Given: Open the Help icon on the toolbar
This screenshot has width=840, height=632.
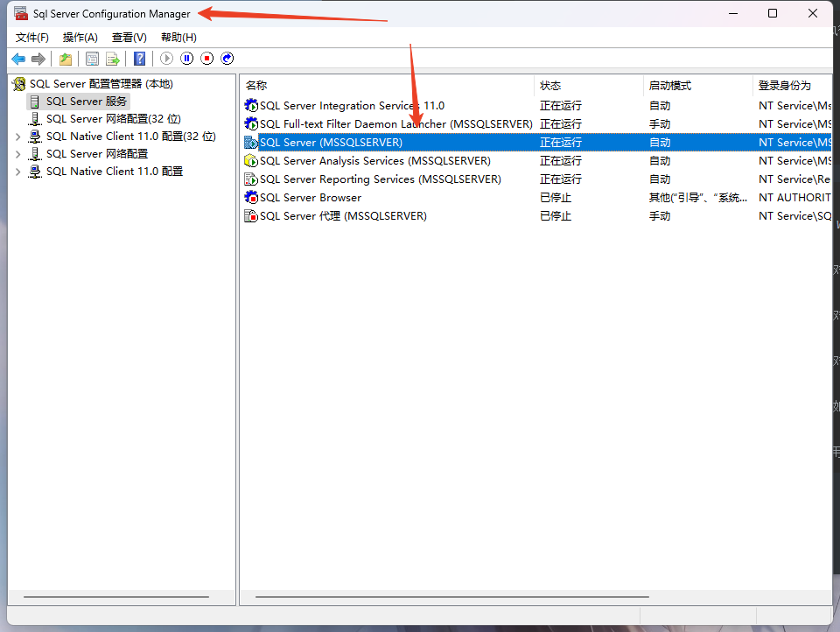Looking at the screenshot, I should click(x=140, y=58).
